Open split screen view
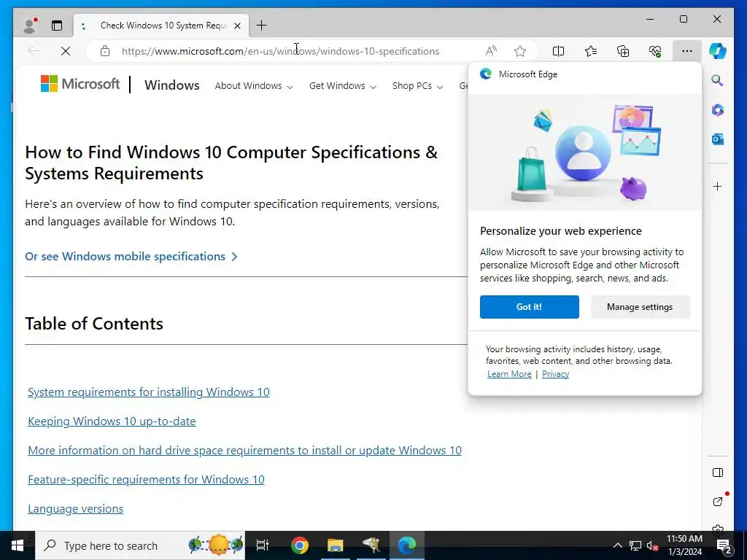Screen dimensions: 747x560 (558, 51)
